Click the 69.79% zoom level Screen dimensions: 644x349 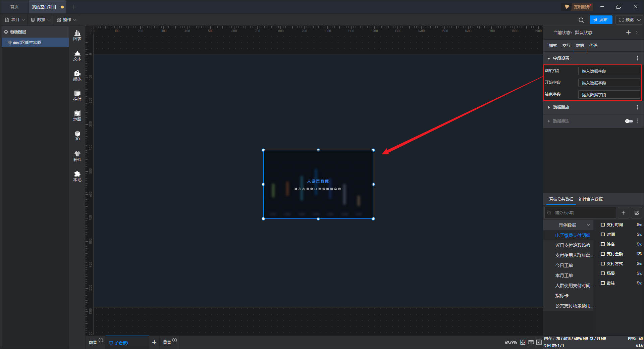pos(511,342)
